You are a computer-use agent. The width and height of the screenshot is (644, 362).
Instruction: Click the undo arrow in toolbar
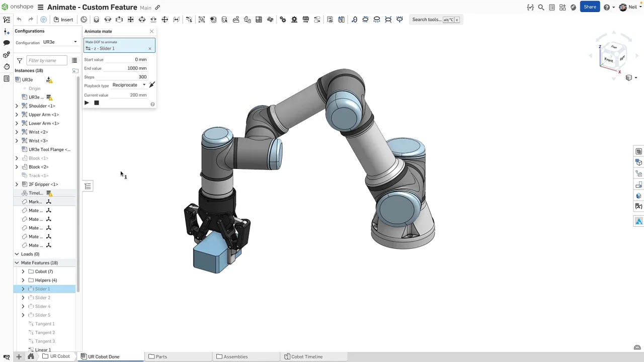[x=19, y=20]
